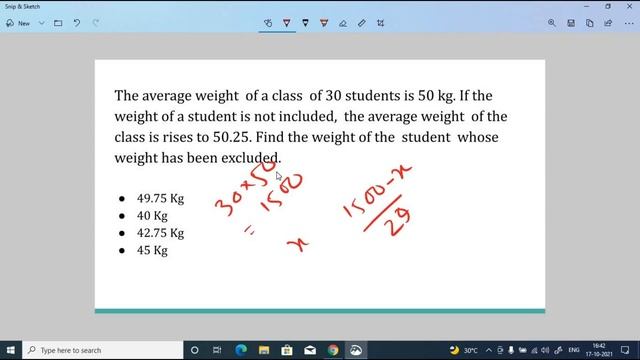640x360 pixels.
Task: Open Microsoft Store from taskbar
Action: [x=287, y=350]
